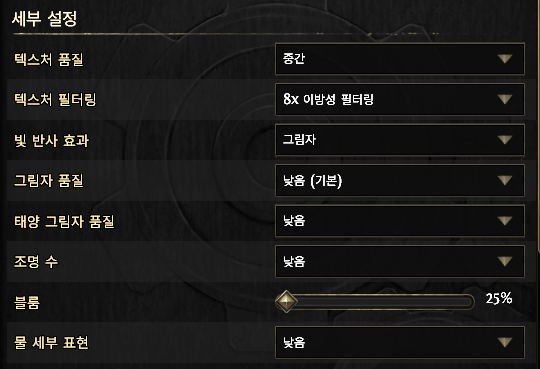540x369 pixels.
Task: Click the arrow icon on 텍스처 필터링 dropdown
Action: point(505,100)
